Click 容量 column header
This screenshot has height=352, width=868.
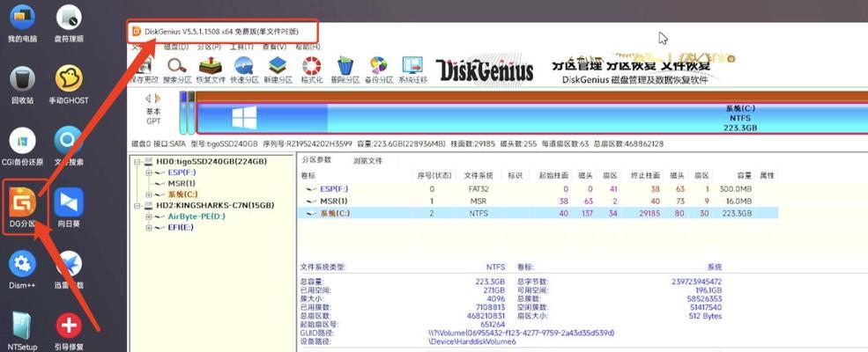click(x=744, y=176)
